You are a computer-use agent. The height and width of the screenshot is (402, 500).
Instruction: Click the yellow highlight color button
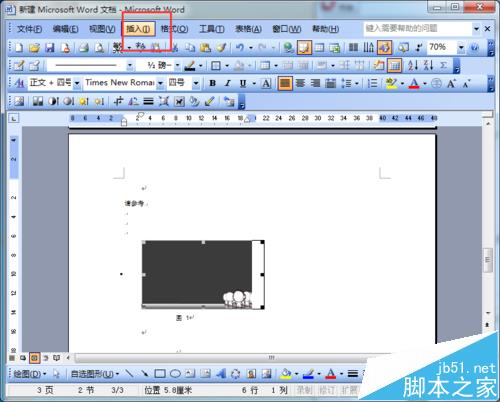tap(391, 83)
